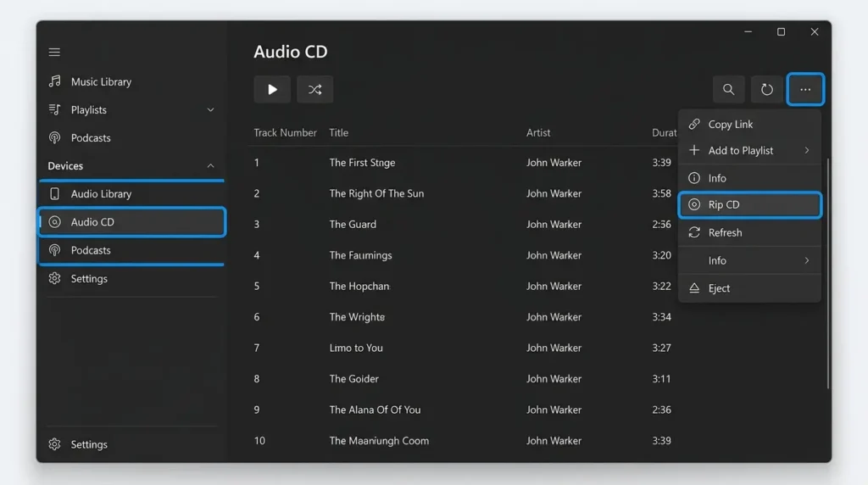The image size is (868, 485).
Task: Open Add to Playlist submenu
Action: pyautogui.click(x=749, y=151)
